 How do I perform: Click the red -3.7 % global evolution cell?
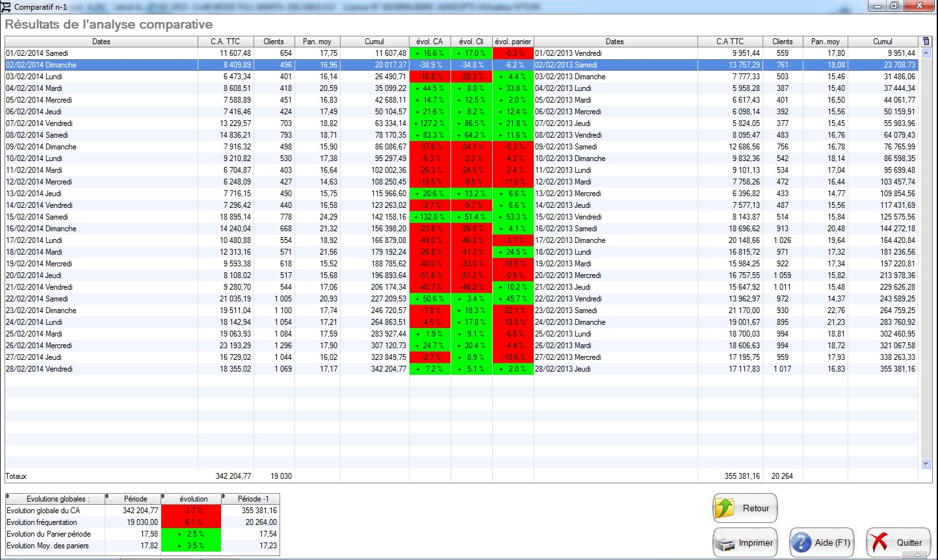pyautogui.click(x=190, y=511)
